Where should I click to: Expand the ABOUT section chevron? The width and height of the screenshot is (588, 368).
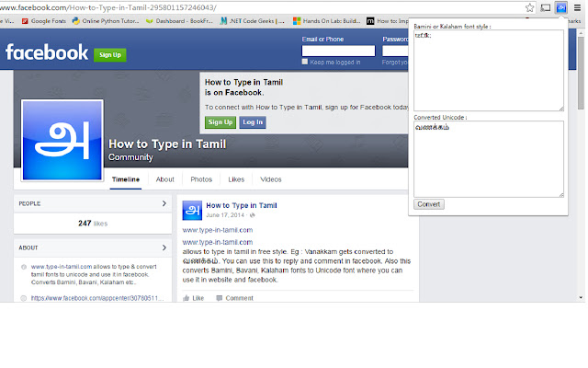[x=164, y=247]
